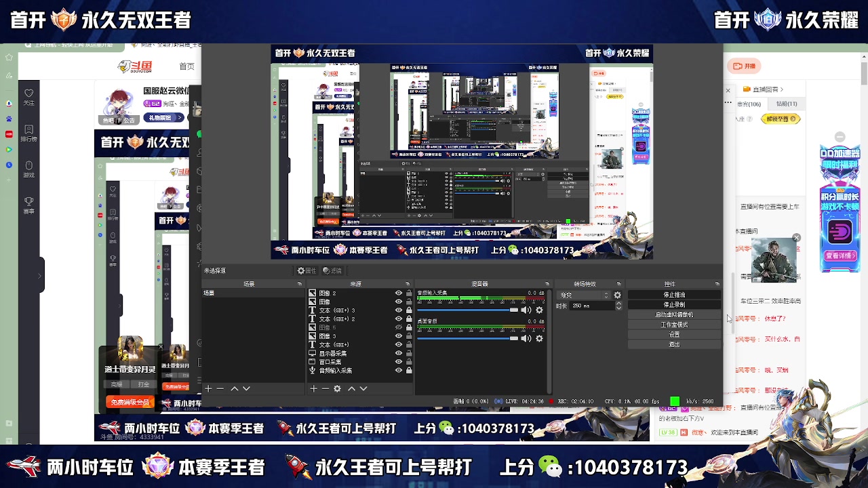Move the selected source up
868x488 pixels.
pos(351,388)
